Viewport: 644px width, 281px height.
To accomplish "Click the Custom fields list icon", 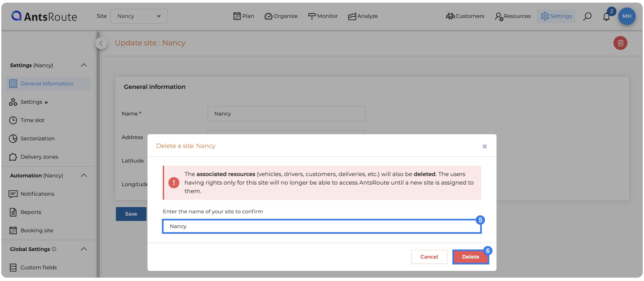I will [13, 267].
